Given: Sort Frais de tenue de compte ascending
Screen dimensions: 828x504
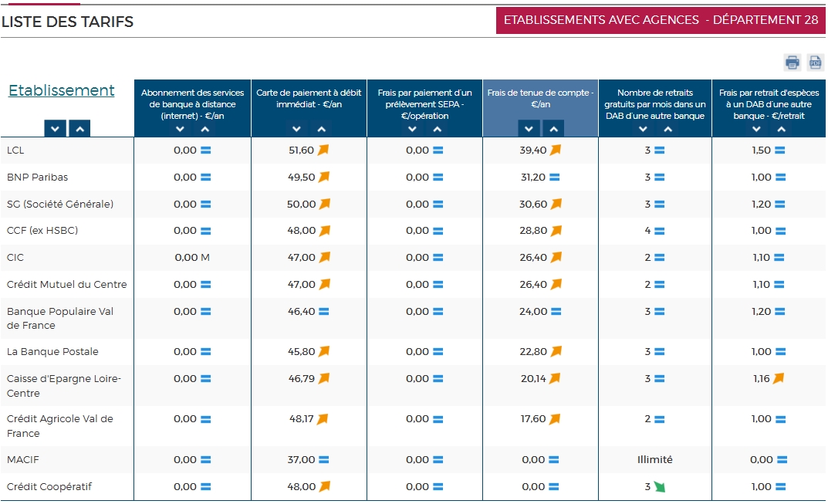Looking at the screenshot, I should pos(553,129).
